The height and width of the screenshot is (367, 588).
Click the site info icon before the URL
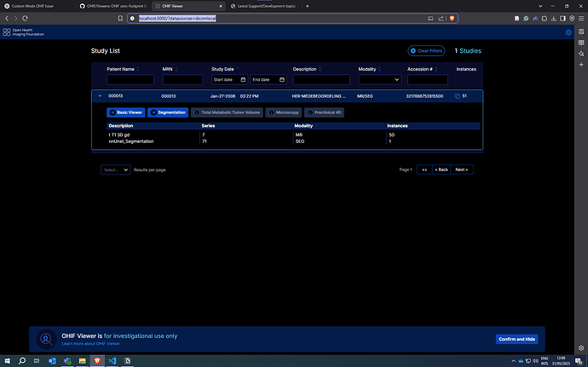pos(132,19)
